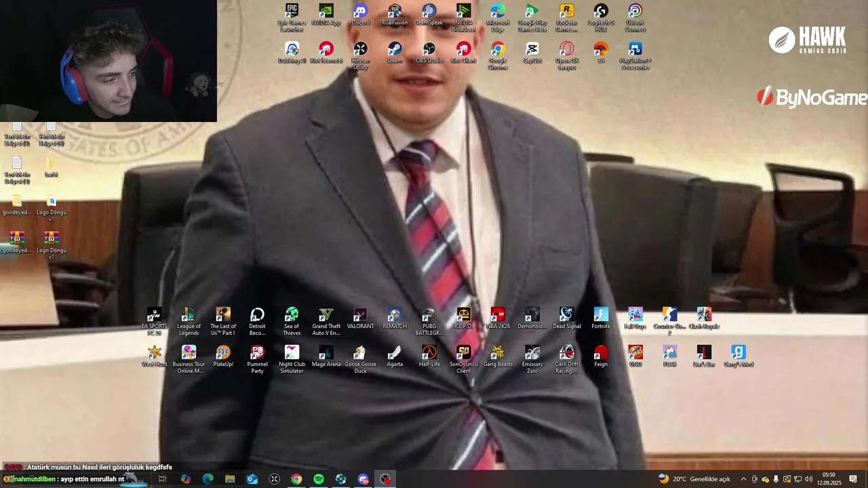Launch the CapCut desktop icon
868x488 pixels.
tap(532, 53)
